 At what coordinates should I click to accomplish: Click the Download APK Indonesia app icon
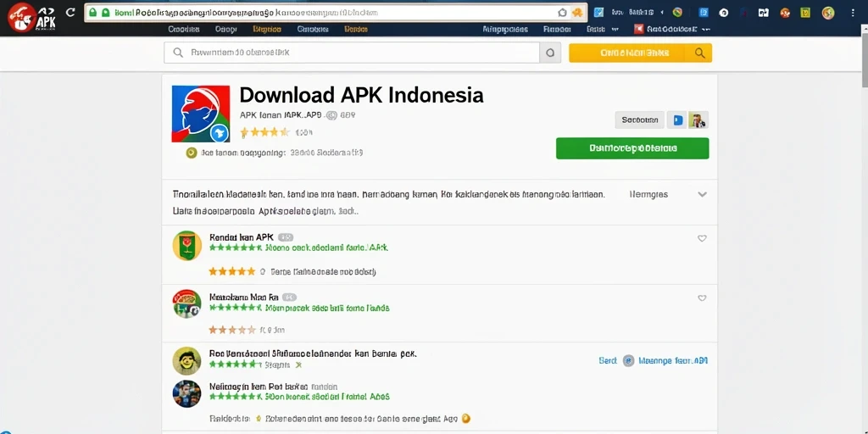(200, 114)
